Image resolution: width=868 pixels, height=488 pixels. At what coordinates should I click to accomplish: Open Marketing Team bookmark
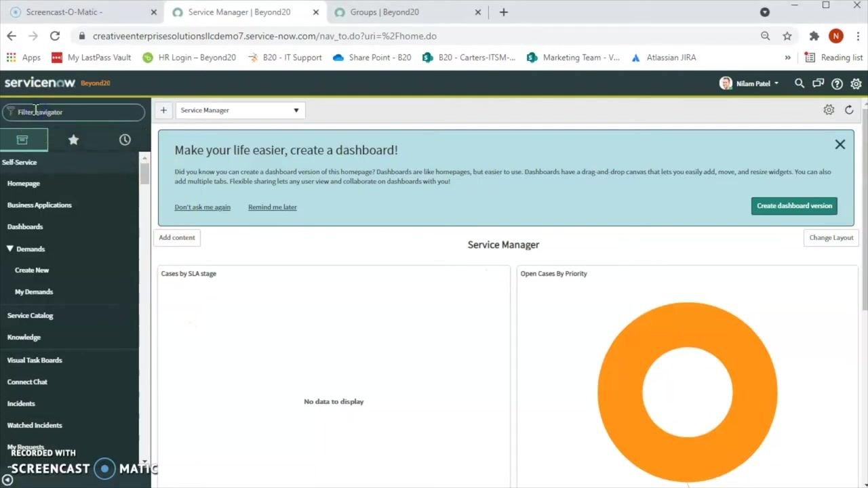click(x=573, y=58)
